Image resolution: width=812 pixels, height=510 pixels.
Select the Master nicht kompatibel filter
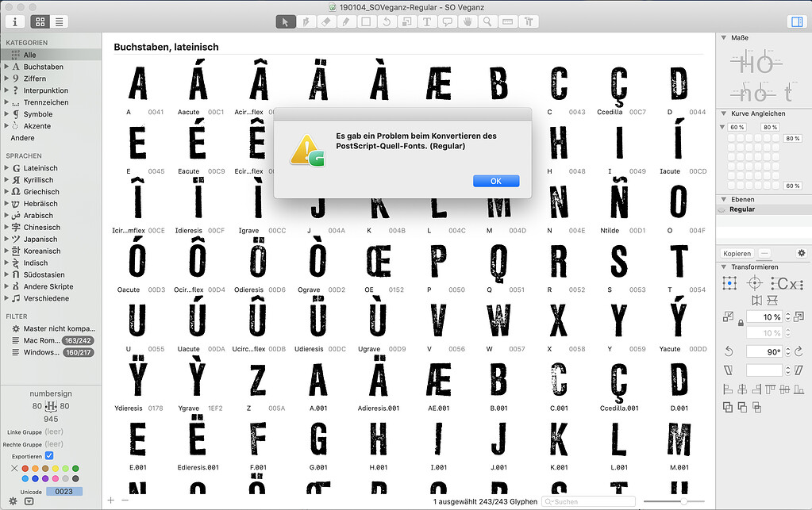click(x=51, y=328)
